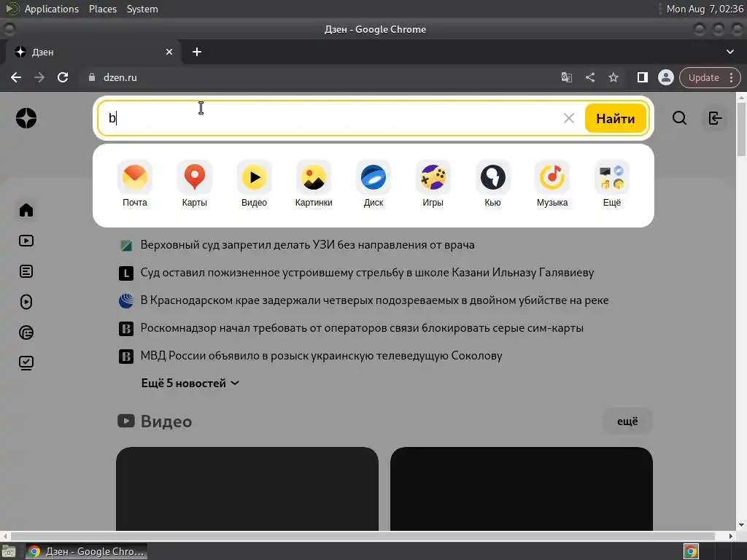The height and width of the screenshot is (560, 747).
Task: Toggle the Chrome side panel icon
Action: click(642, 77)
